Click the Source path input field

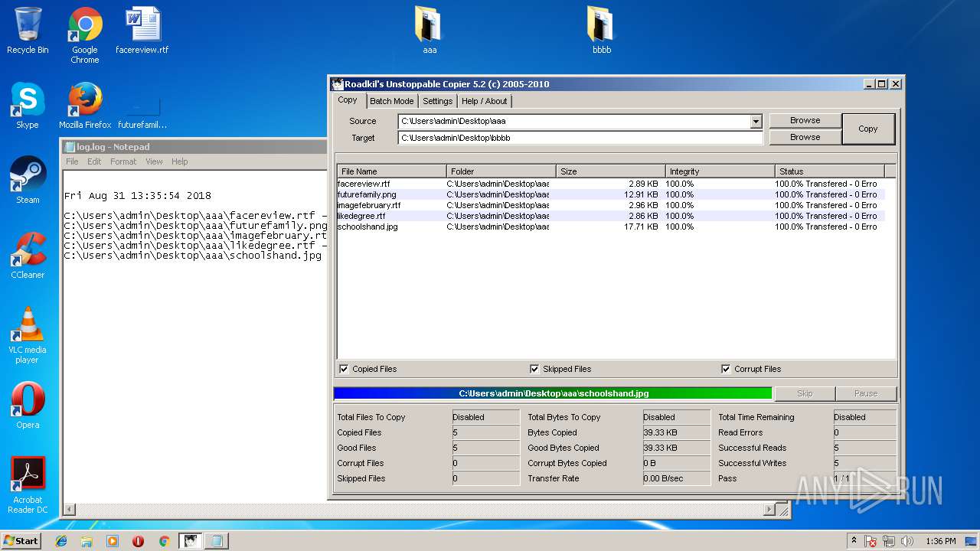point(574,121)
